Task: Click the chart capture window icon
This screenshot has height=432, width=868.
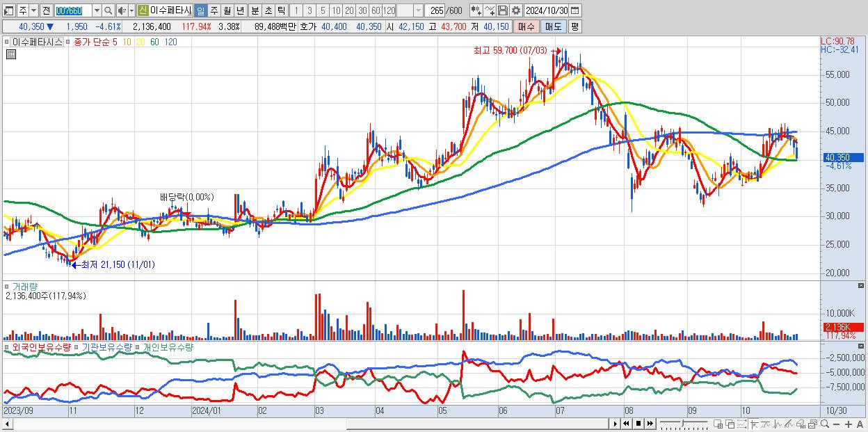Action: click(x=812, y=424)
